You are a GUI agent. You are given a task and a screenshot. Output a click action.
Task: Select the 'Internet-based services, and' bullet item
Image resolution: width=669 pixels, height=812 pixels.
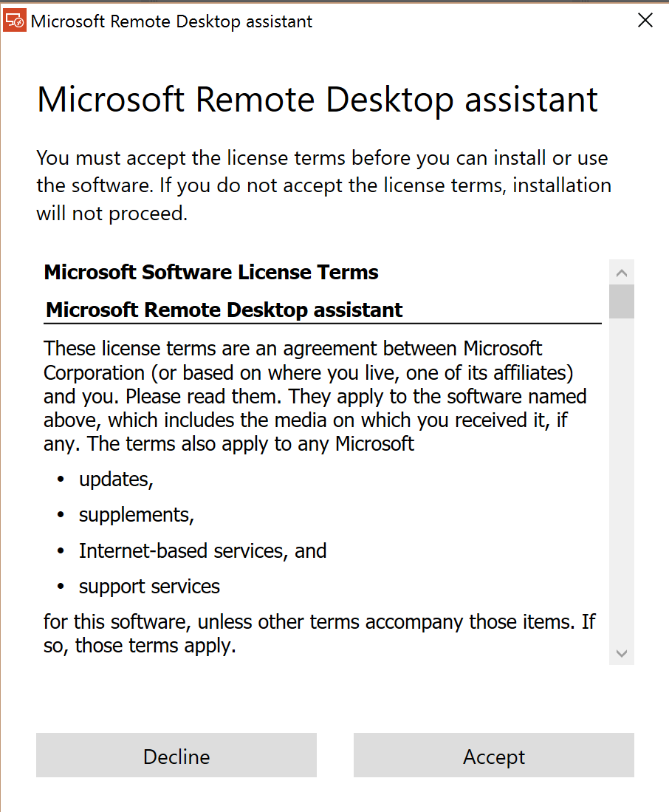tap(202, 550)
